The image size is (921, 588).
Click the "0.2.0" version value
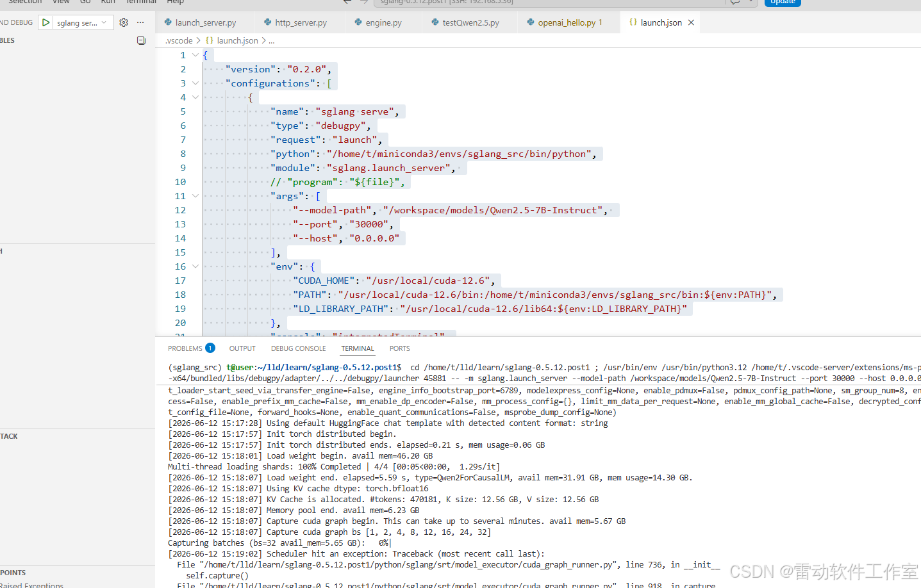click(x=307, y=69)
